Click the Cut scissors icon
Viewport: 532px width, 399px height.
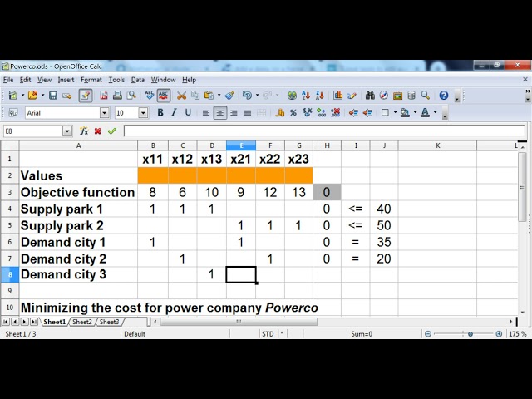pos(181,96)
